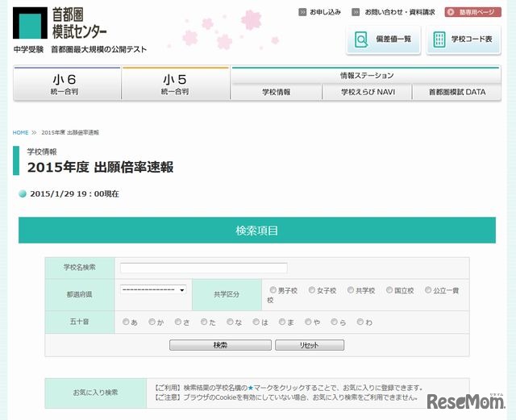Switch to the 小6 統一合判 tab
516x420 pixels.
click(x=67, y=83)
